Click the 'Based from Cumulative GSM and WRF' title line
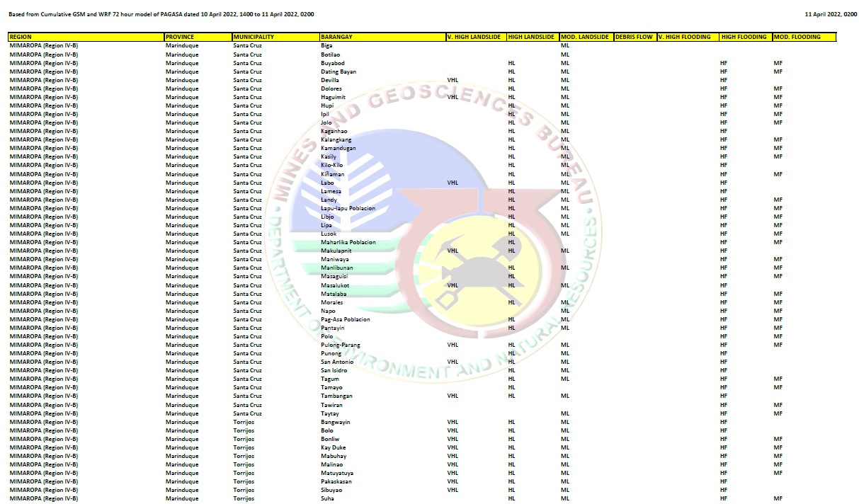Image resolution: width=859 pixels, height=504 pixels. coord(162,14)
